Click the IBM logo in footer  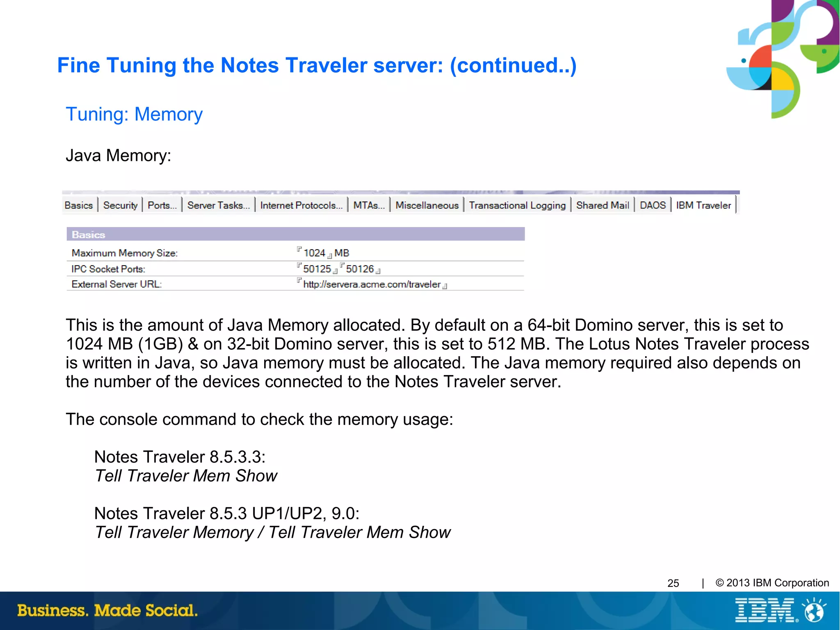765,610
